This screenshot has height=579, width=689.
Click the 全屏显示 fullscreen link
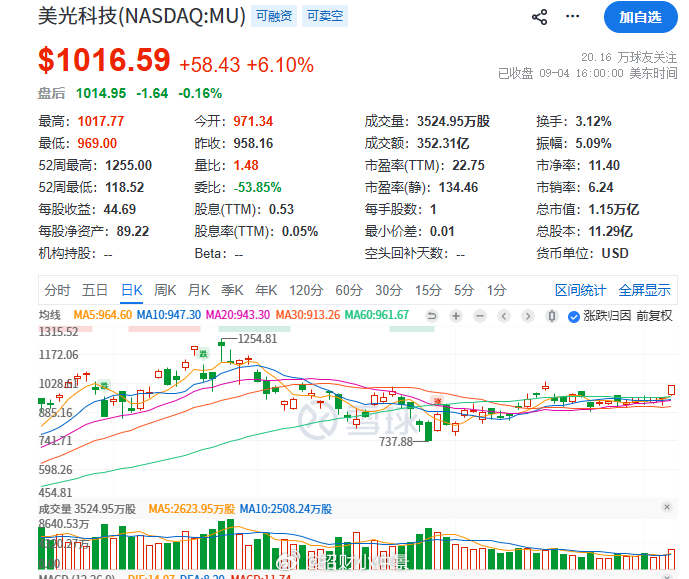644,290
